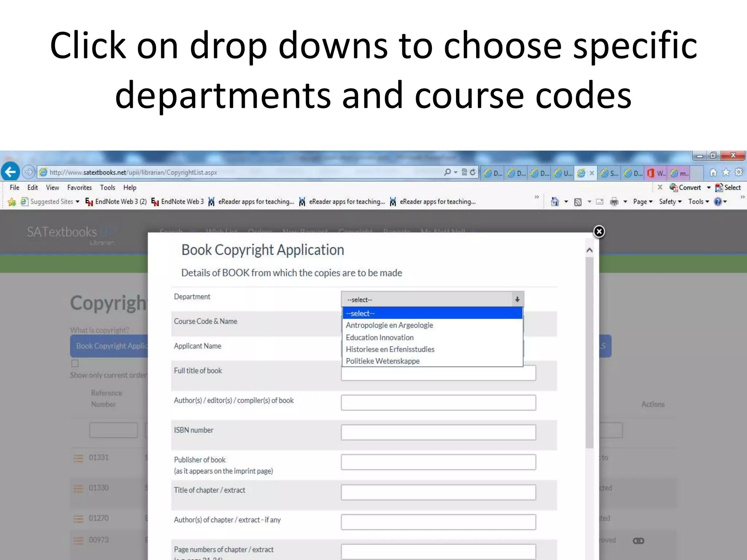Click the search magnifier icon in address bar
The width and height of the screenshot is (747, 560).
coord(448,172)
